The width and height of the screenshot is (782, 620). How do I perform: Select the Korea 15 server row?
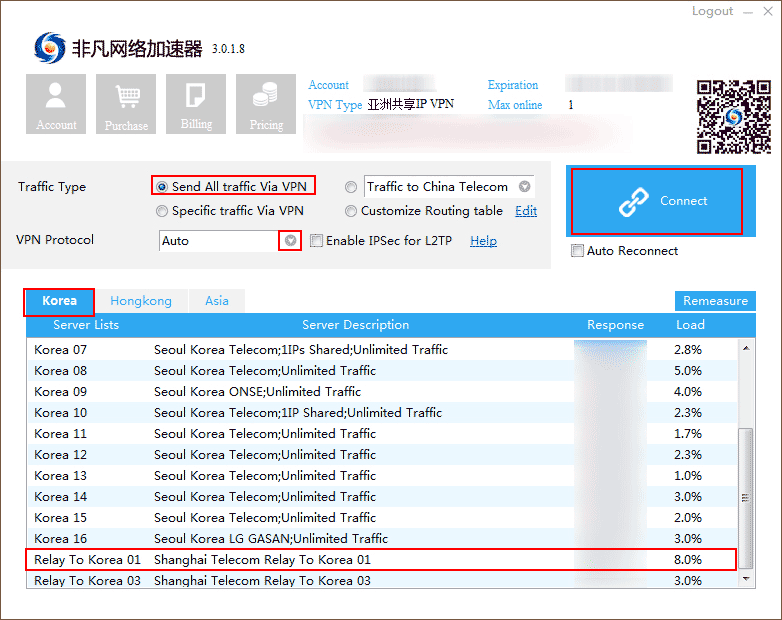pyautogui.click(x=382, y=517)
